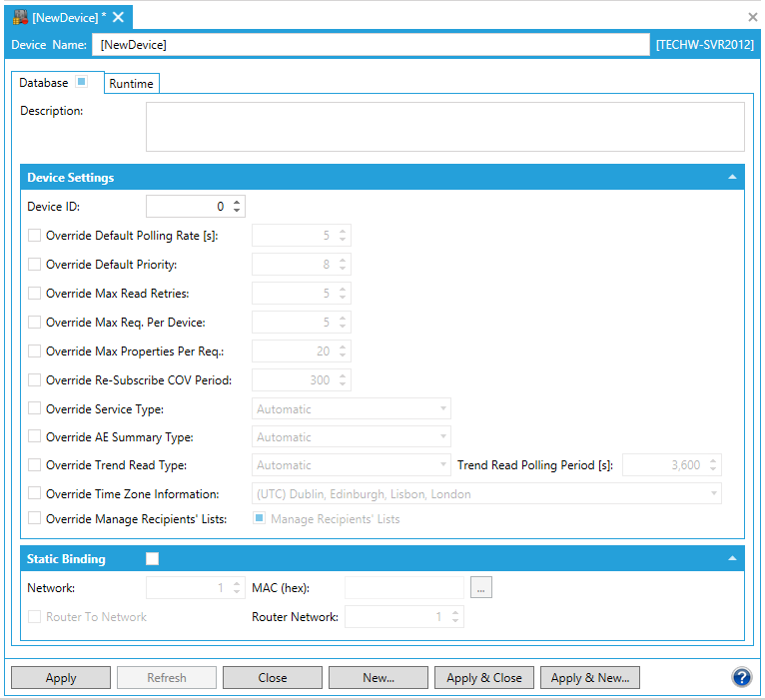Viewport: 765px width, 700px height.
Task: Click the device icon in the NewDevice tab
Action: pyautogui.click(x=20, y=17)
